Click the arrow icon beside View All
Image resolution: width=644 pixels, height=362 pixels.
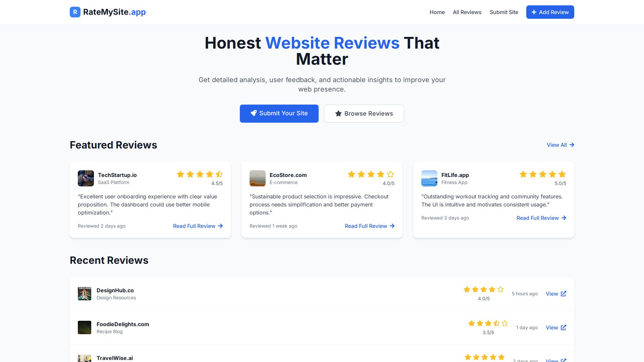pyautogui.click(x=572, y=145)
